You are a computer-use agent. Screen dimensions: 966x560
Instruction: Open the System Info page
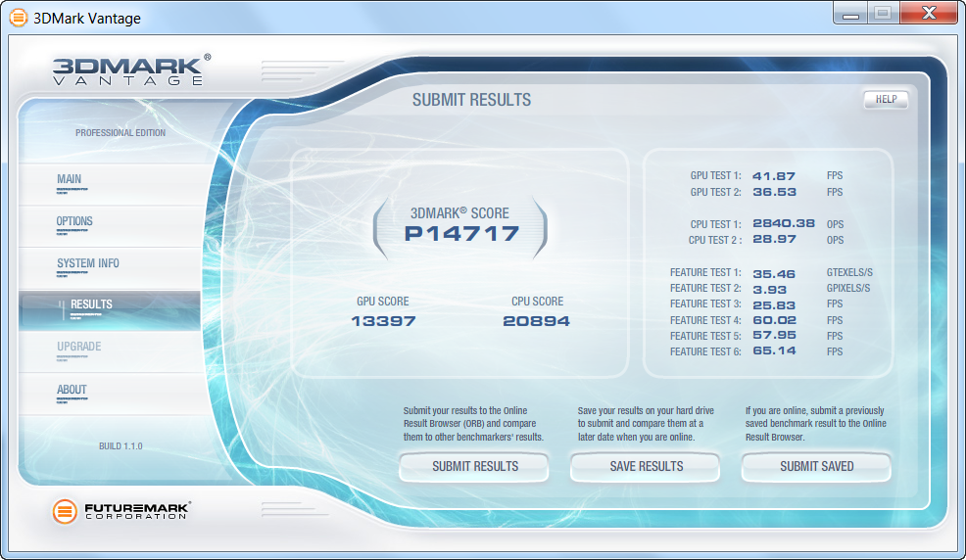(111, 267)
